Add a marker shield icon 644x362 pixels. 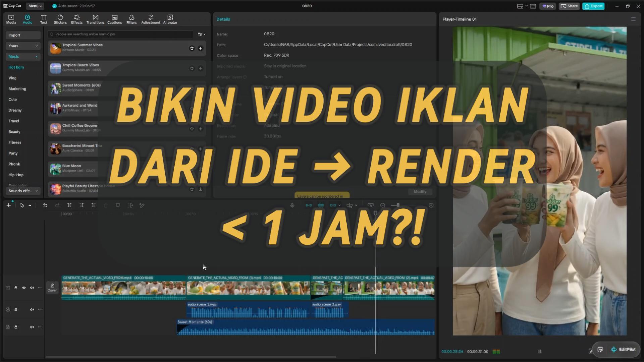coord(117,205)
